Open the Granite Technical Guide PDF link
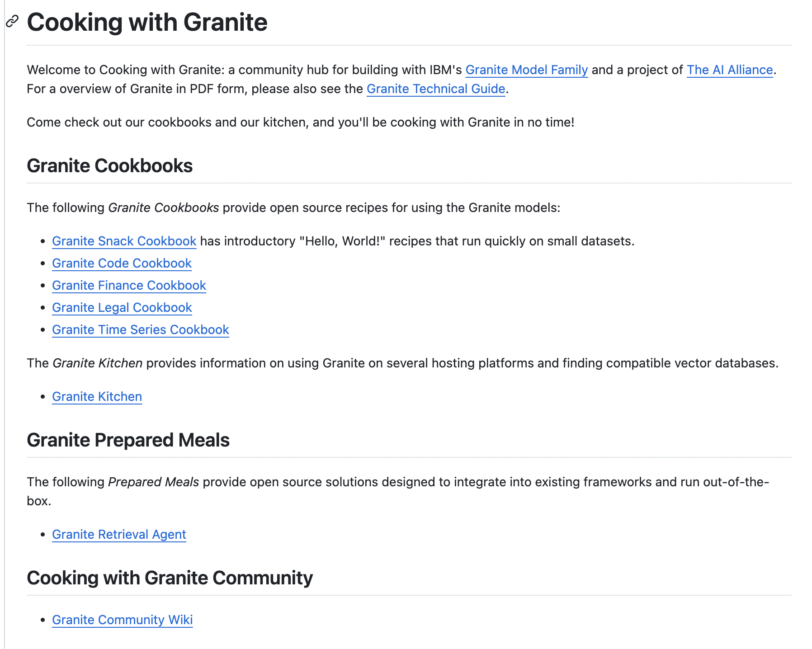 [x=436, y=89]
